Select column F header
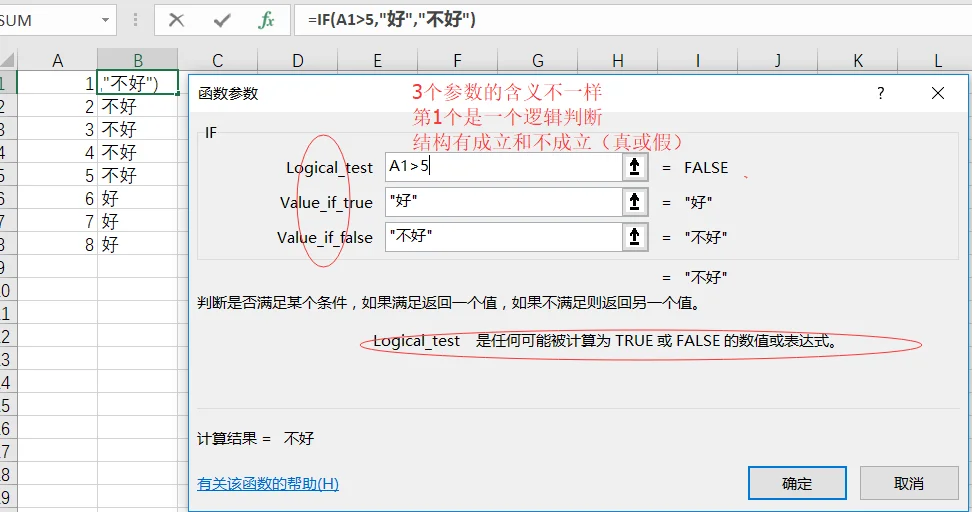The image size is (972, 512). click(x=457, y=60)
